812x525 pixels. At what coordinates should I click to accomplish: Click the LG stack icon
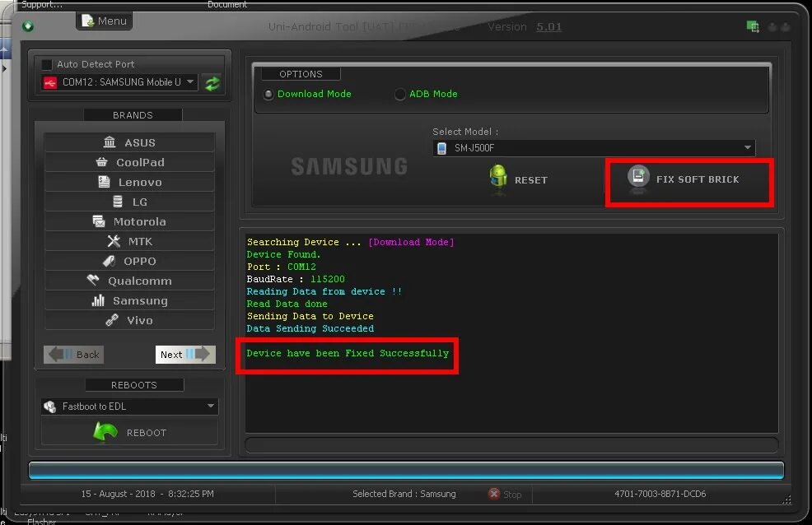pyautogui.click(x=118, y=202)
